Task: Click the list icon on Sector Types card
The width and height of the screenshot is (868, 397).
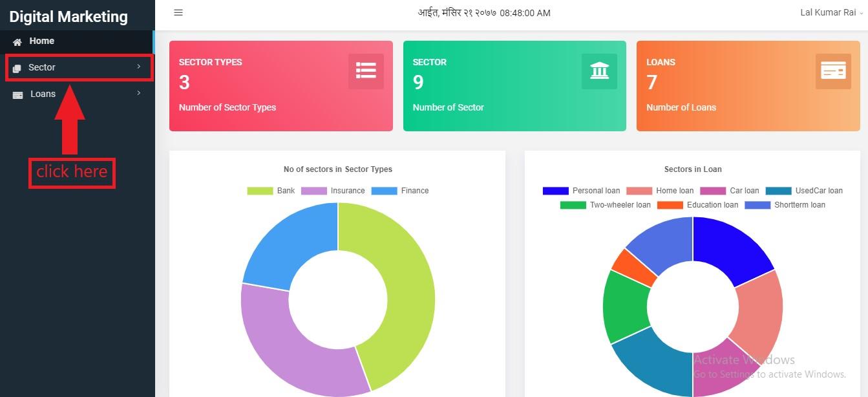Action: pyautogui.click(x=366, y=71)
